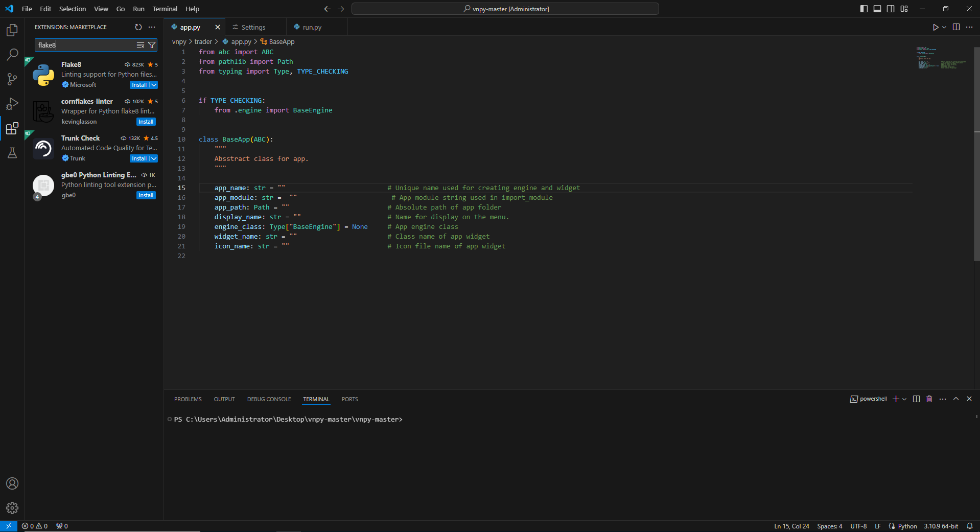Open the Search view in activity bar
The height and width of the screenshot is (532, 980).
point(12,55)
